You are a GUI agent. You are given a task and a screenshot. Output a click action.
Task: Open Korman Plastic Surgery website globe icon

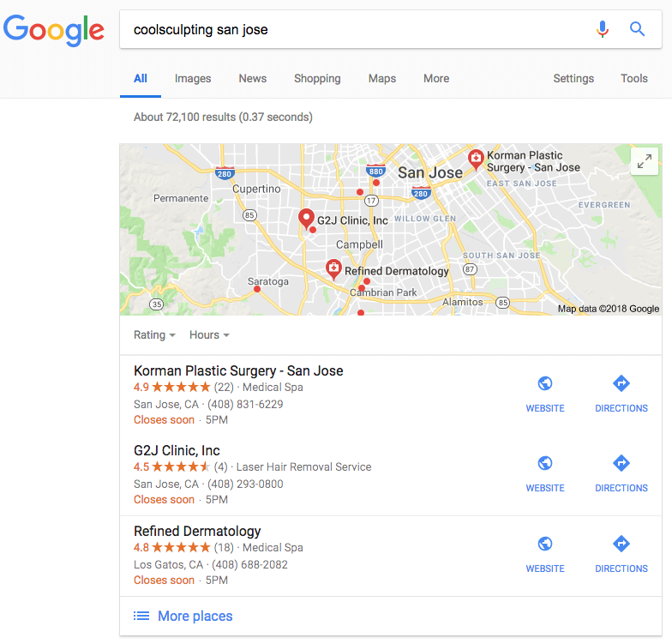545,383
